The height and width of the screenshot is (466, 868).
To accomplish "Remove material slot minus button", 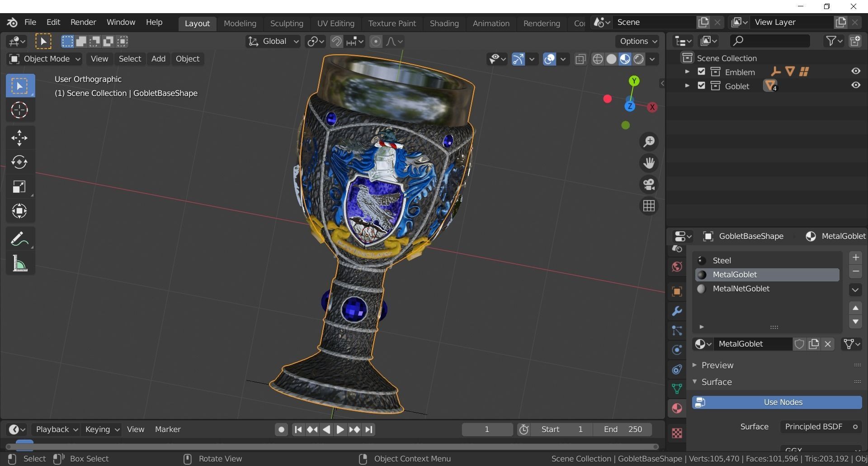I will point(855,271).
